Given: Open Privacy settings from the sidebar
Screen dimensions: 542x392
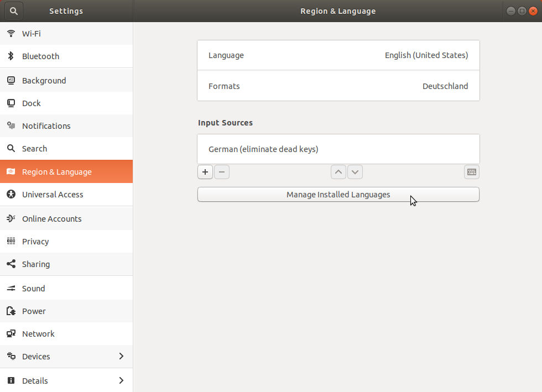Looking at the screenshot, I should [x=35, y=241].
